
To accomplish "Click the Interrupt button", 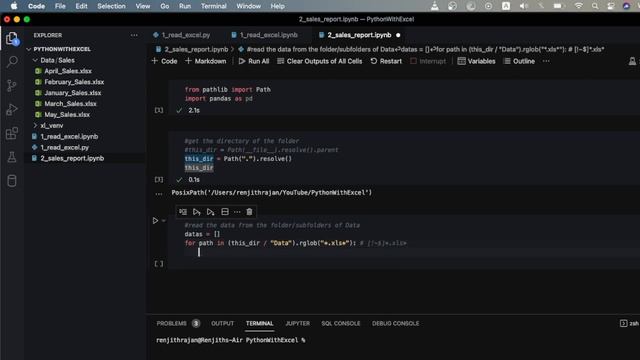I will [428, 61].
